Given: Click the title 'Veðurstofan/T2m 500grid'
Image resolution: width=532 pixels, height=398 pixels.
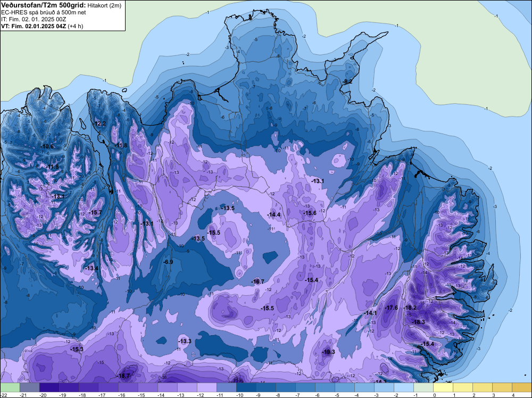Looking at the screenshot, I should (x=43, y=5).
